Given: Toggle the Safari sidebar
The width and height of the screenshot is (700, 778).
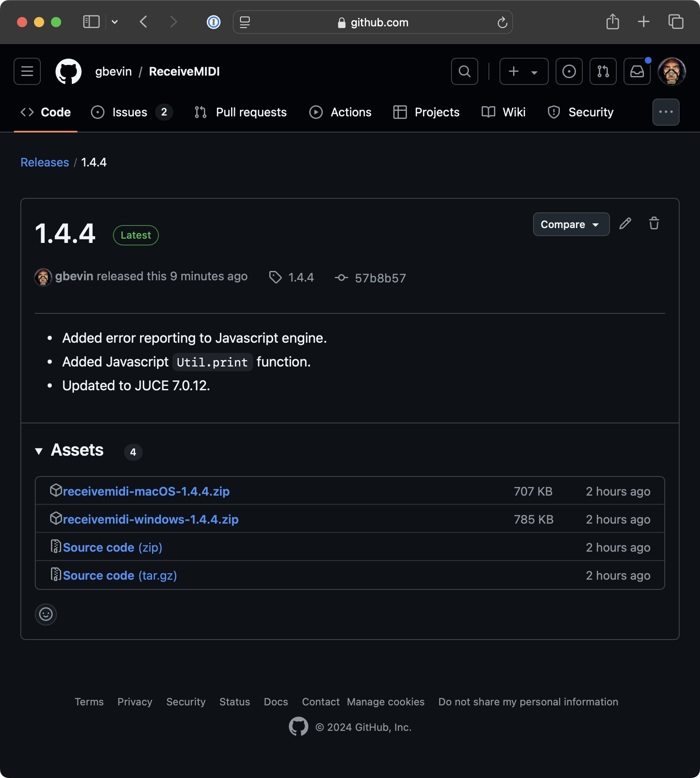Looking at the screenshot, I should tap(91, 22).
